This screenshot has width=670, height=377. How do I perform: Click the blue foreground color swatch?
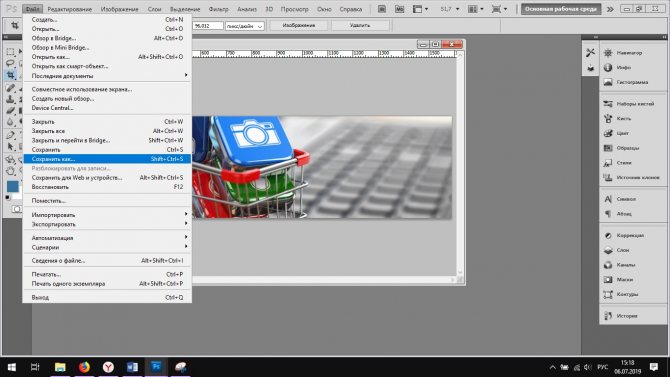[12, 186]
